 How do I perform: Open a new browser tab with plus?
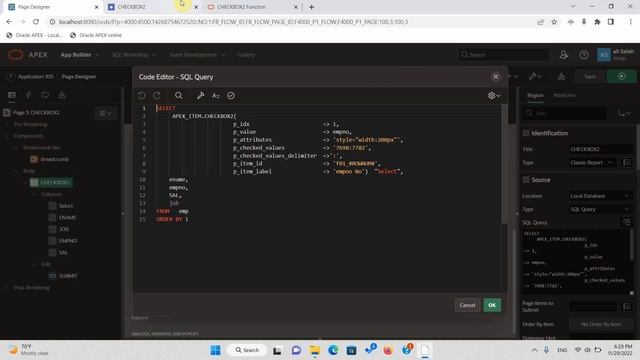click(x=311, y=7)
